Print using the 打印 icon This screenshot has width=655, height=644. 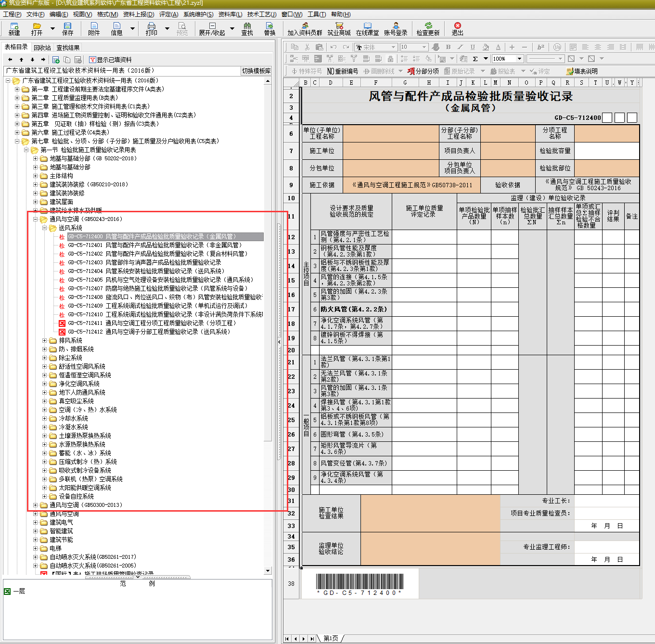pos(152,29)
